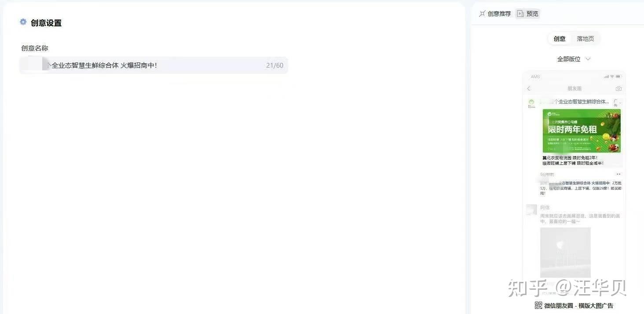Screen dimensions: 644x314
Task: Click the 阿信 user avatar in preview
Action: [x=532, y=209]
